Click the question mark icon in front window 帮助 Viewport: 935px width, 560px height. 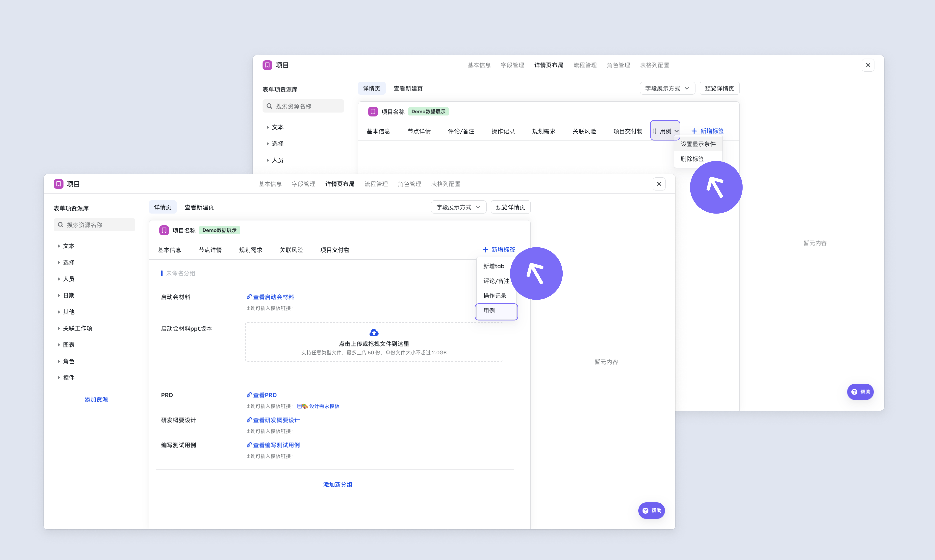[646, 511]
